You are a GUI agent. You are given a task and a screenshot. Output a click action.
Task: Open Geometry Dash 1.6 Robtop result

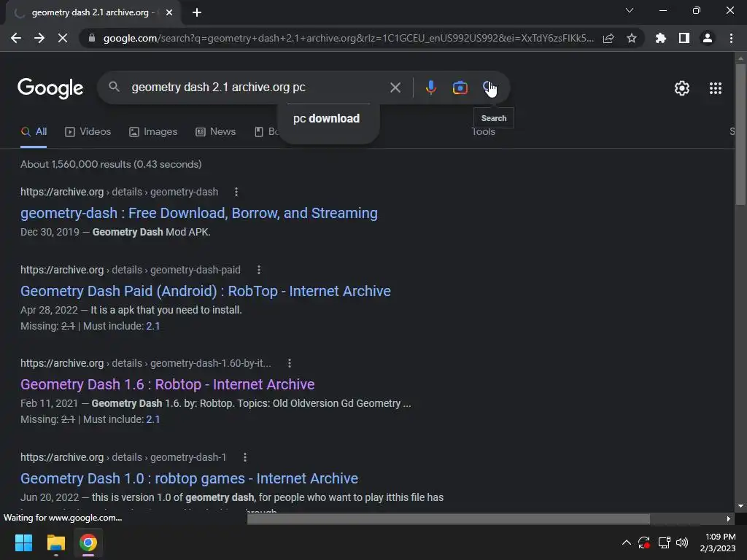pyautogui.click(x=168, y=384)
